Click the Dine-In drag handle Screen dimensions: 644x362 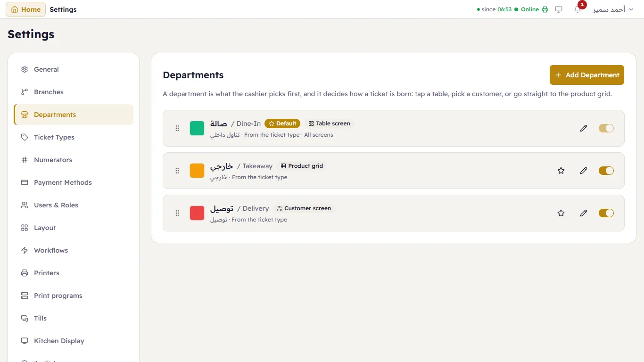click(177, 128)
